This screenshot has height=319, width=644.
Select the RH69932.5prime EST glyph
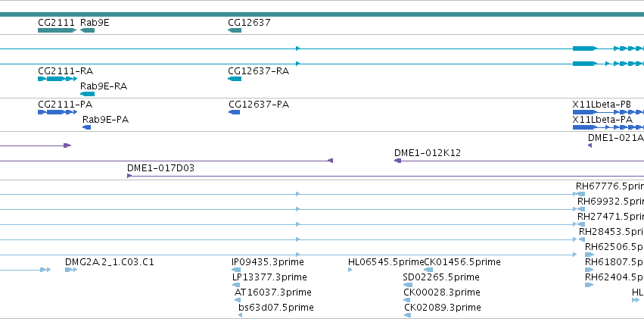[580, 209]
